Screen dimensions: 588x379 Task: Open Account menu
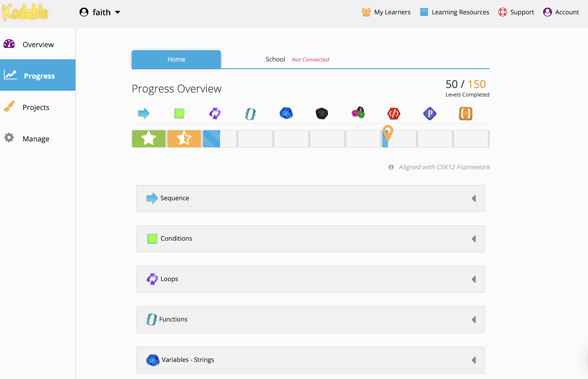pos(561,12)
